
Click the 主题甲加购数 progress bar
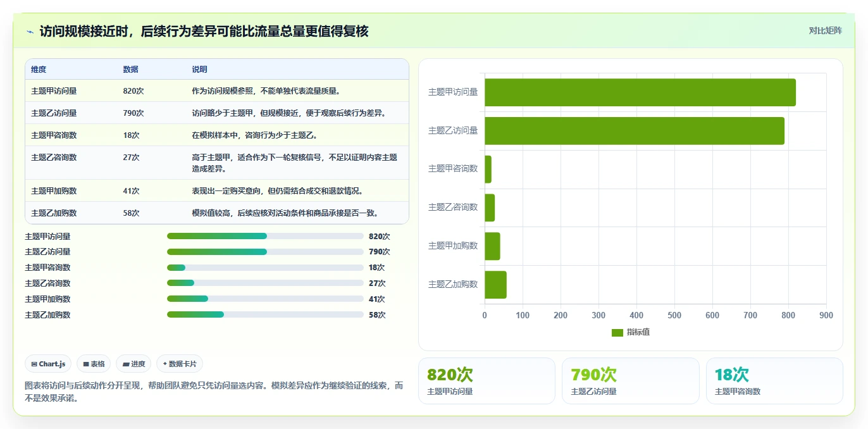(x=265, y=299)
